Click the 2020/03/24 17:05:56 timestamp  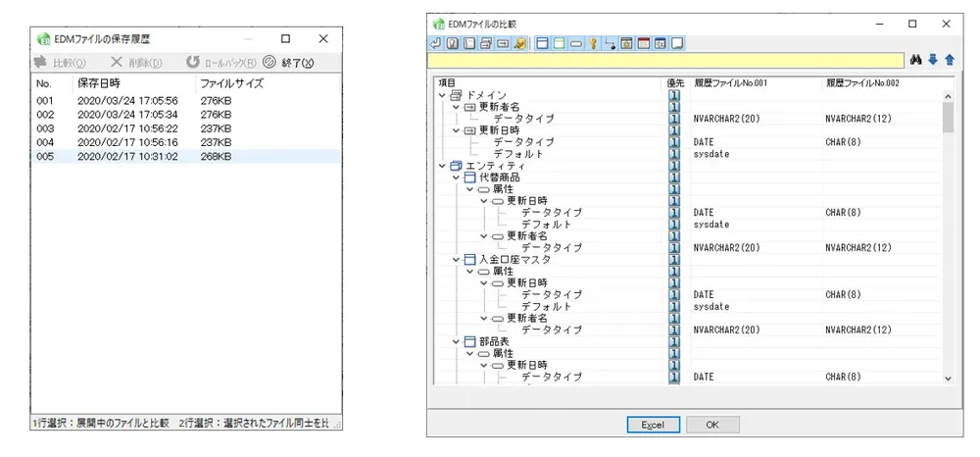(127, 101)
